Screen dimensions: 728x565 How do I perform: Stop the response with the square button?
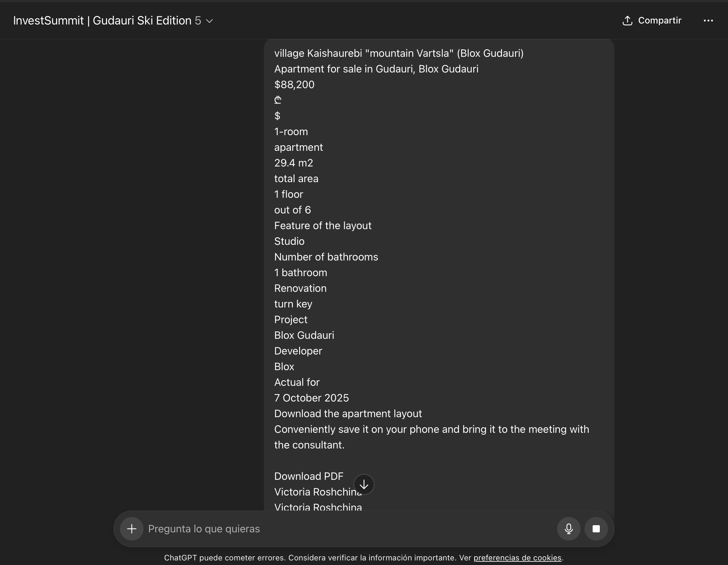(596, 529)
